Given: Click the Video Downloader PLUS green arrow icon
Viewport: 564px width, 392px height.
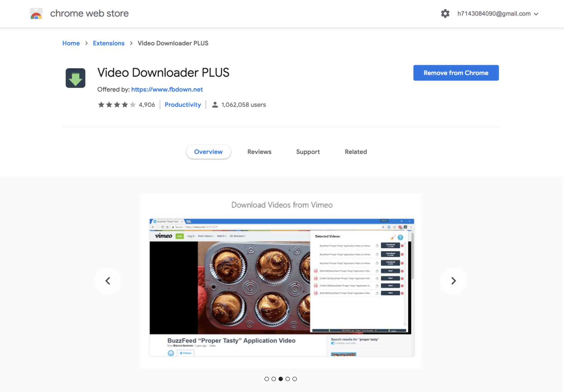Looking at the screenshot, I should pos(75,78).
